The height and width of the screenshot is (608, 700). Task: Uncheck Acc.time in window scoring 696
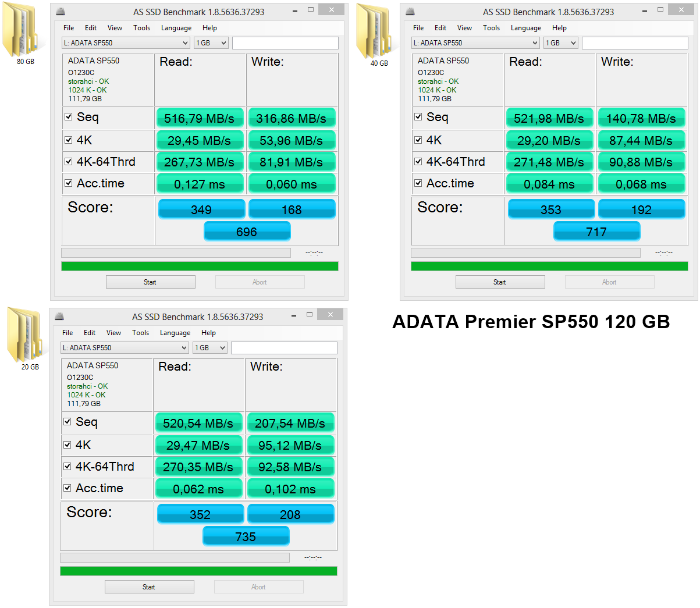[69, 183]
